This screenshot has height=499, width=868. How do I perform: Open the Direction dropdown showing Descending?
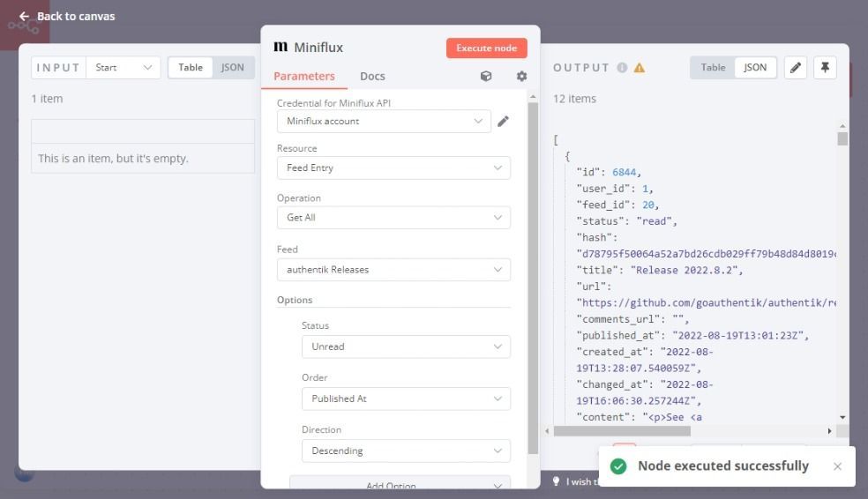[x=406, y=451]
